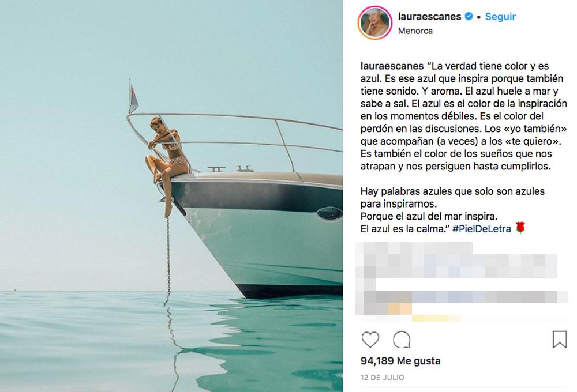The width and height of the screenshot is (577, 392).
Task: Click the caption text paragraph
Action: point(464,147)
